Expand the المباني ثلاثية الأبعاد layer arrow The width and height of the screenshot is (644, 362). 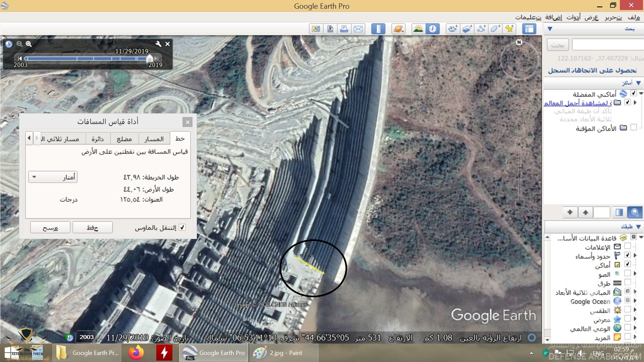(635, 292)
